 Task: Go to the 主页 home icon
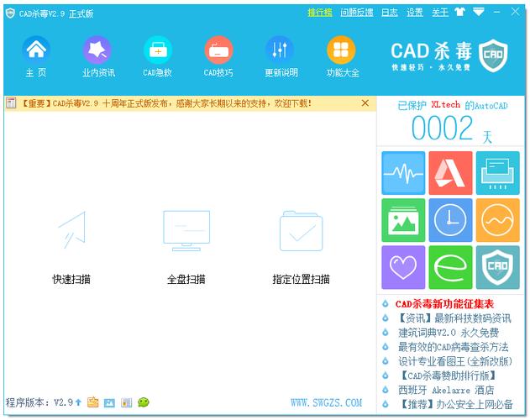coord(36,50)
